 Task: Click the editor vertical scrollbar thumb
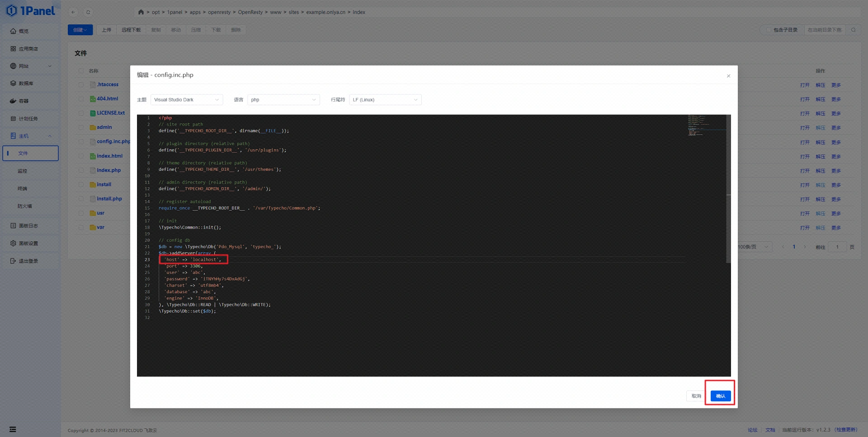[x=728, y=189]
